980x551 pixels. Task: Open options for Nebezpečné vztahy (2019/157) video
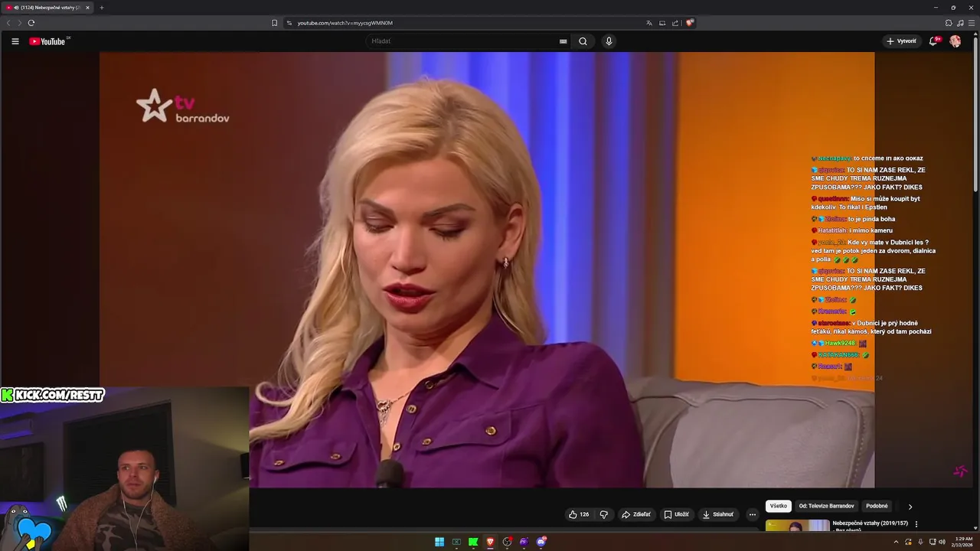916,524
